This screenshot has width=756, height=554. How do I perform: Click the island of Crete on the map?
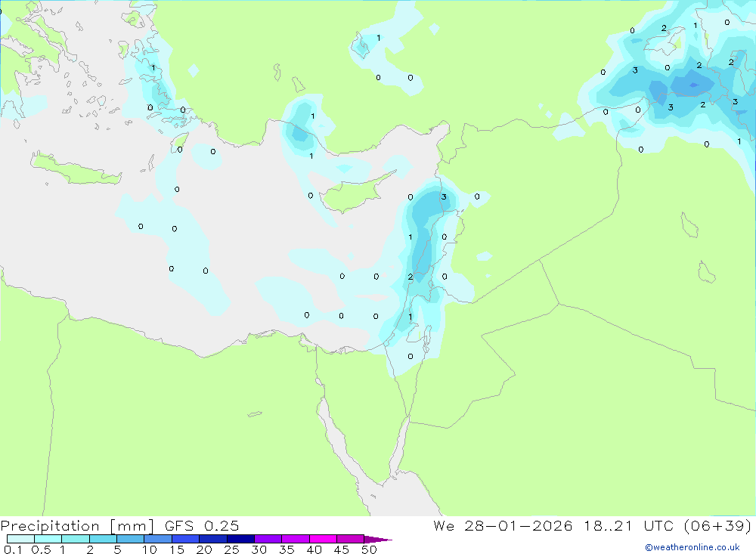pos(75,169)
